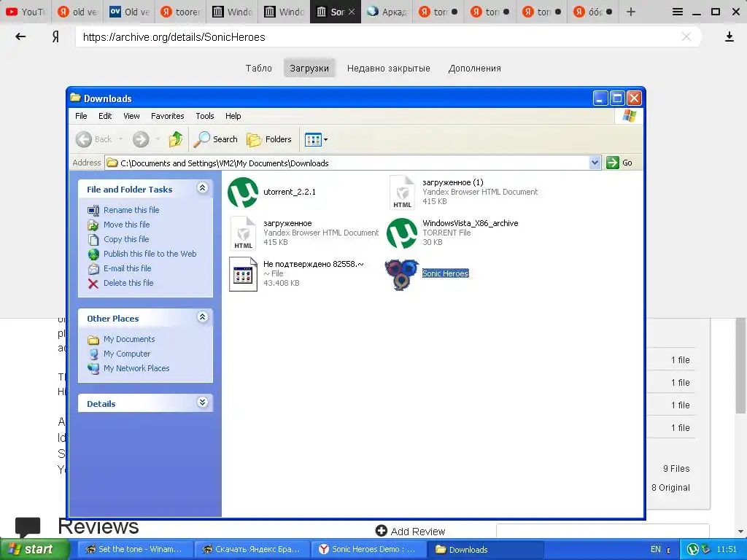Image resolution: width=747 pixels, height=560 pixels.
Task: Switch to Скачать Яндекс Бра taskbar item
Action: (252, 549)
